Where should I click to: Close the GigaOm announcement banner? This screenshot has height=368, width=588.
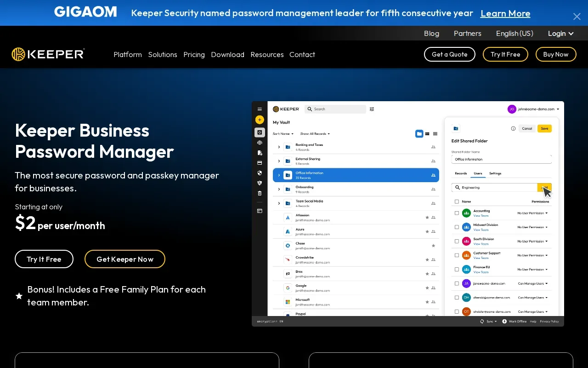pyautogui.click(x=577, y=17)
